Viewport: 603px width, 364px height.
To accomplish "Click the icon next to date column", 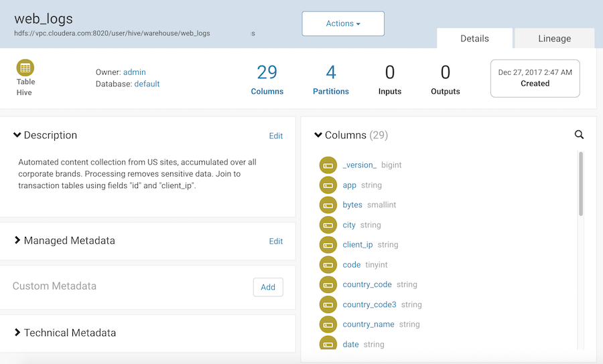I will pyautogui.click(x=328, y=344).
